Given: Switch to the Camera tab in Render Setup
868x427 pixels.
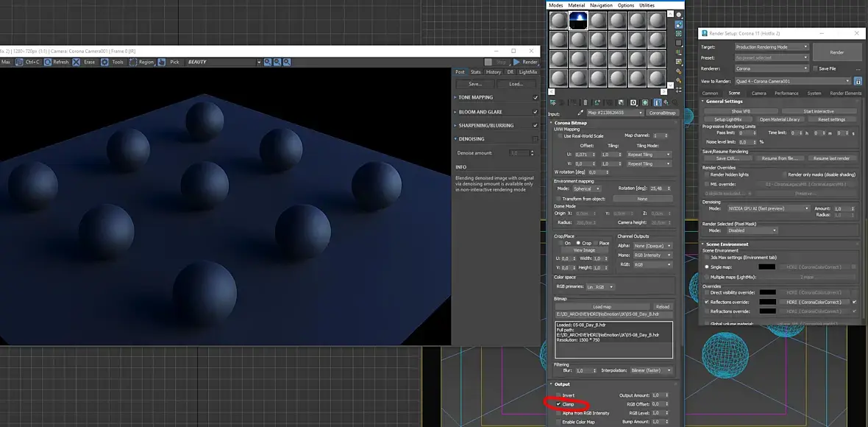Looking at the screenshot, I should (x=758, y=93).
